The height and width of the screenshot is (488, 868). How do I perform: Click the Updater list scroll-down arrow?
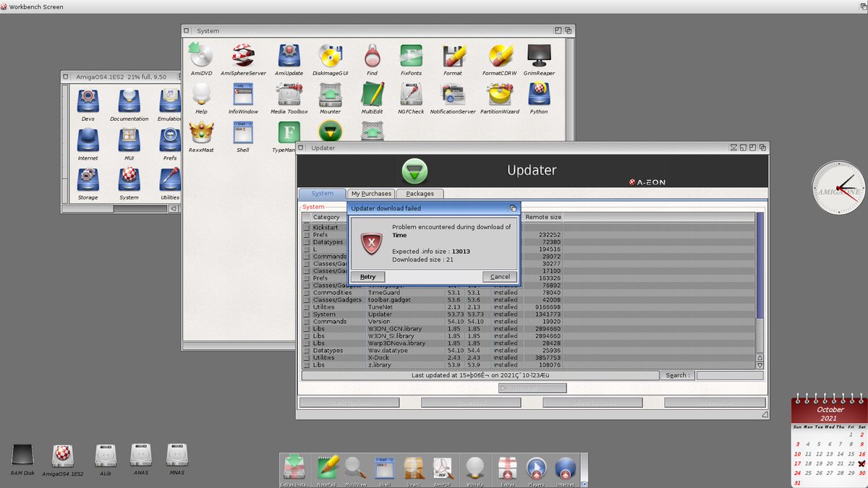pyautogui.click(x=759, y=365)
